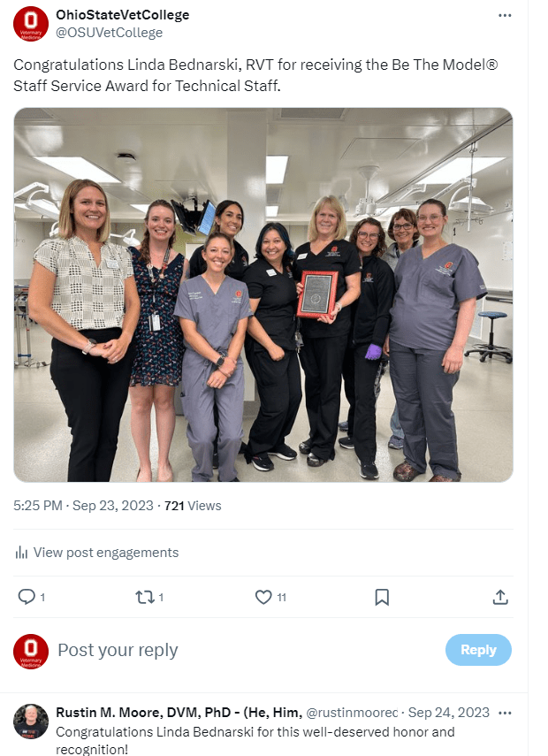Open View post engagements
The width and height of the screenshot is (548, 756).
(105, 553)
